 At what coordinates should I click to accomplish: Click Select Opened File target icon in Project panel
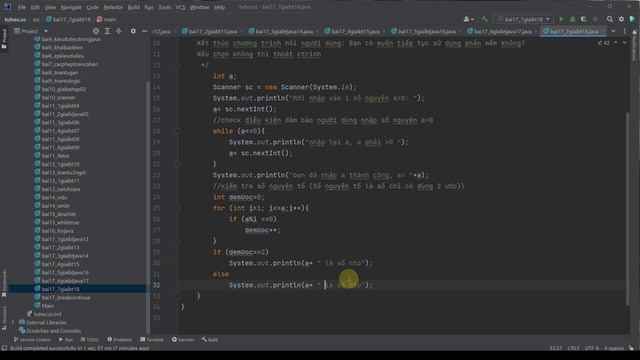(96, 31)
